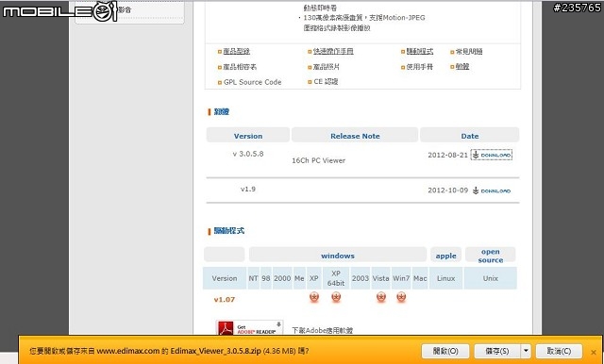Click the open source header in driver table
The image size is (604, 364).
(491, 256)
